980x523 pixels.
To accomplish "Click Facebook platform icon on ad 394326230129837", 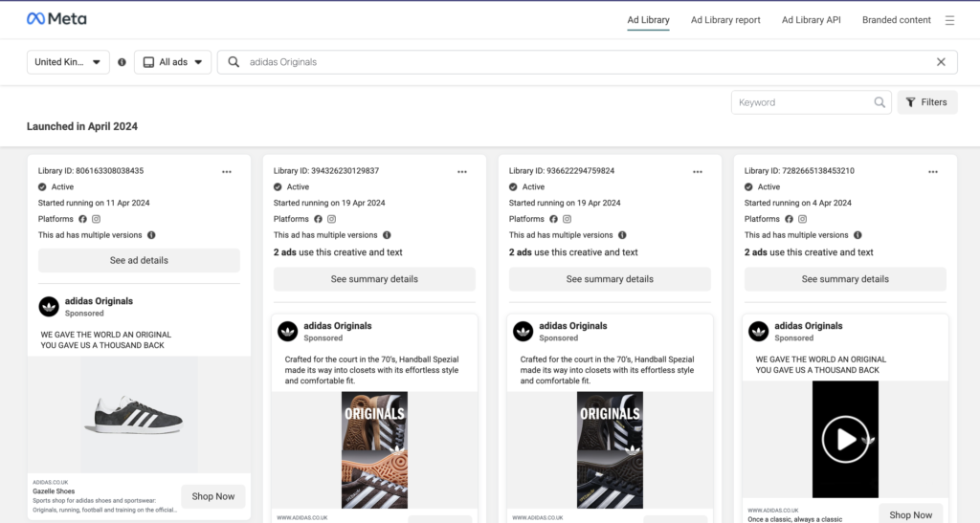I will (318, 219).
